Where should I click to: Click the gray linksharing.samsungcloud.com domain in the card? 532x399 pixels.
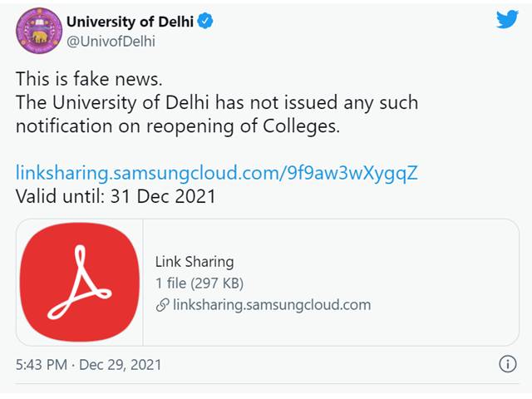(271, 305)
